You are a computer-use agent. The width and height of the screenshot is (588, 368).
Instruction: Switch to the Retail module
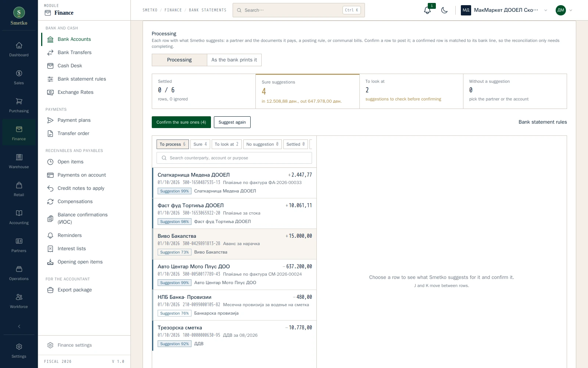[19, 189]
